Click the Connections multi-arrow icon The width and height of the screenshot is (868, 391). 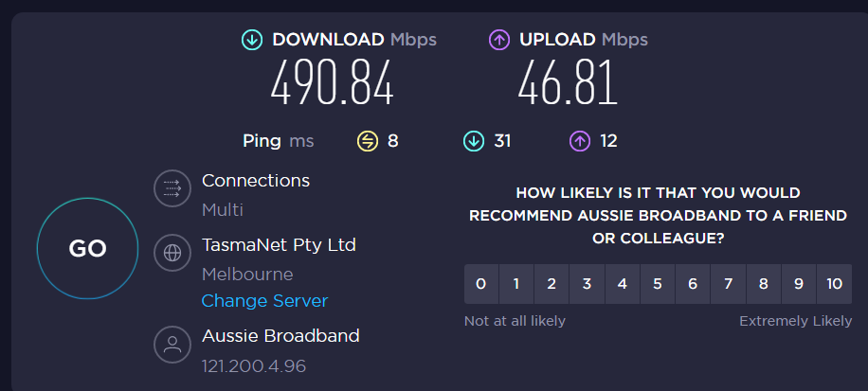(172, 189)
